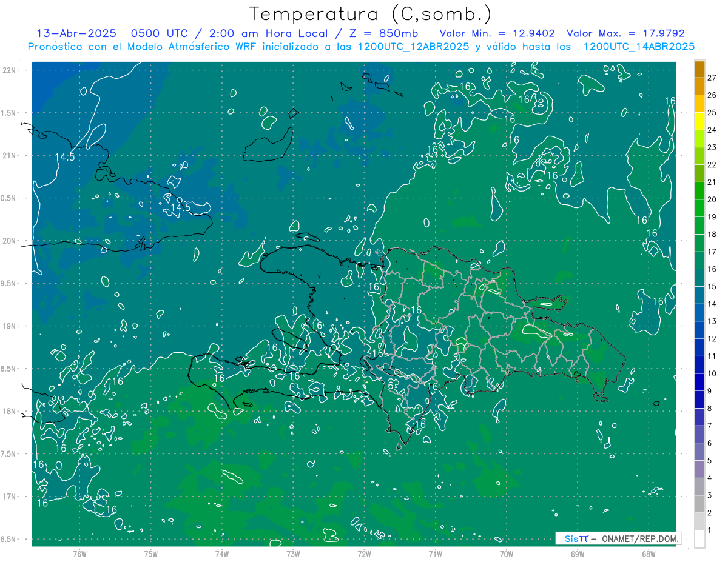Click the legend scale value "23"
Screen dimensions: 728x562
(712, 147)
